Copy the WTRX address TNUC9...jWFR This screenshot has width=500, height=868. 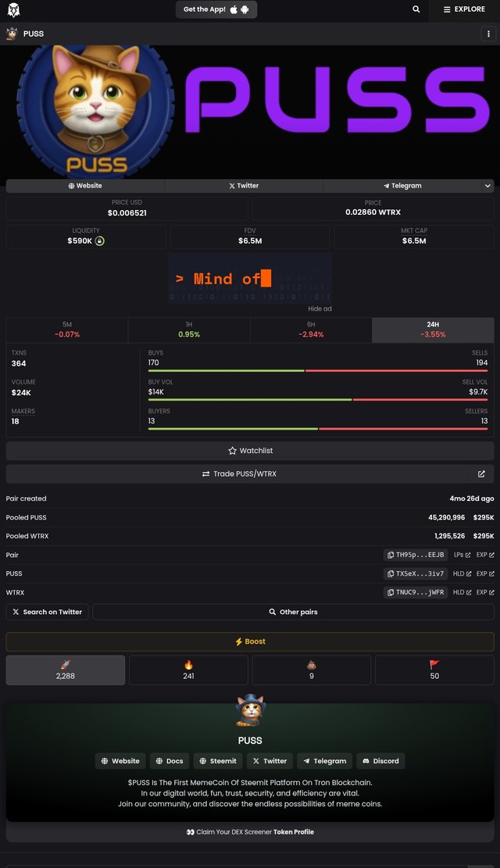[416, 592]
